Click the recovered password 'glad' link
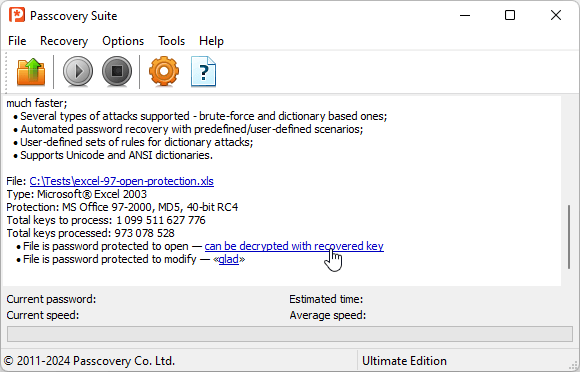Screen dimensions: 580x372 click(x=229, y=259)
